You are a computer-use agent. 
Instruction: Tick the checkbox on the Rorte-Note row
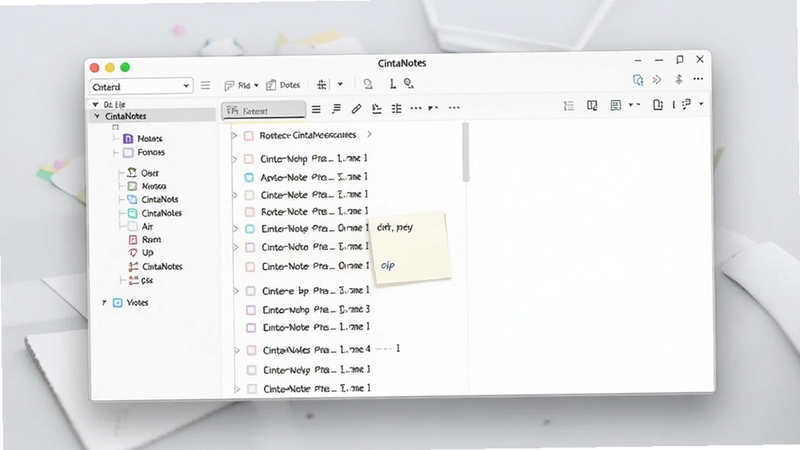click(249, 212)
